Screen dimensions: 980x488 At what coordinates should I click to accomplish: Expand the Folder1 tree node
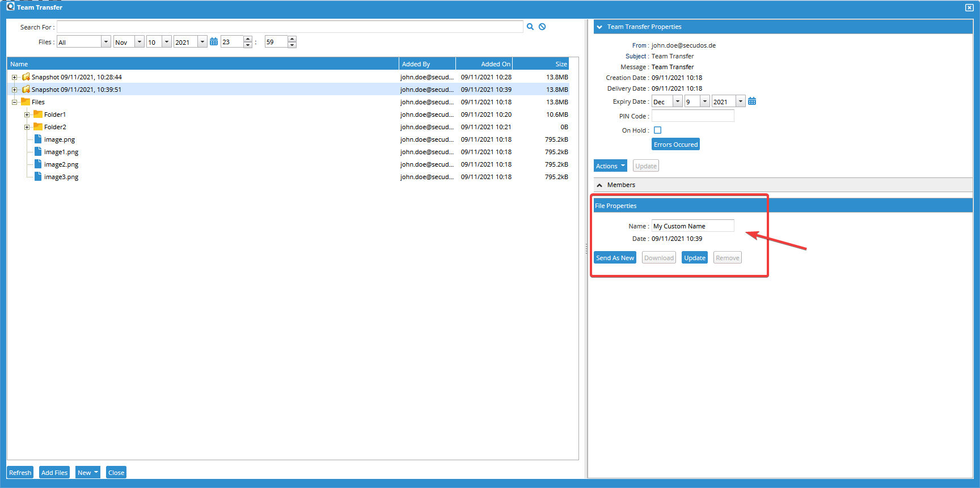(27, 114)
